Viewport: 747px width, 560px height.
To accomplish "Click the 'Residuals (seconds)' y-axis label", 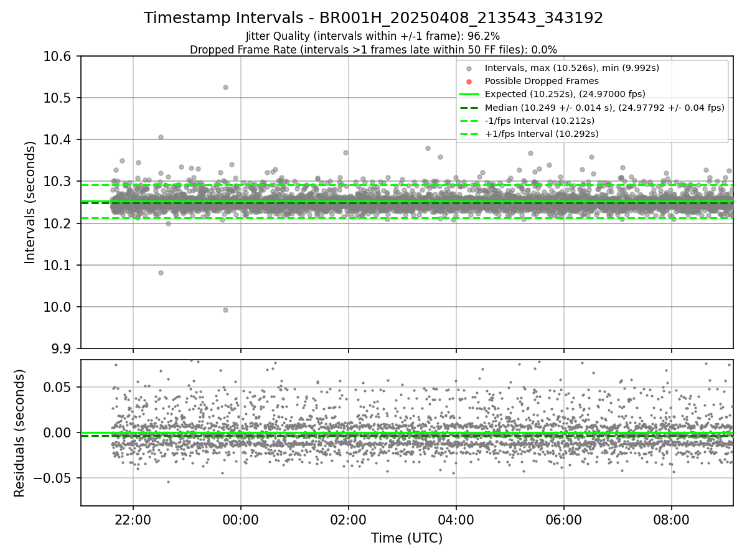I will [19, 433].
